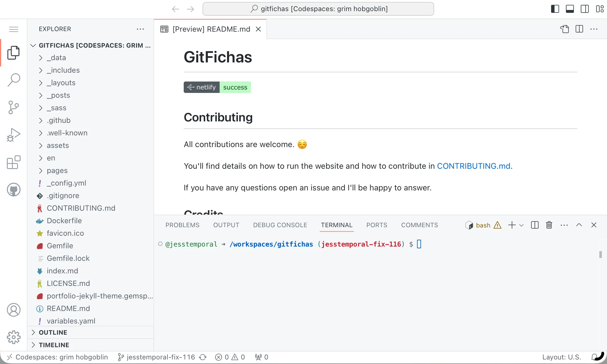Open the Manage settings gear

click(13, 337)
